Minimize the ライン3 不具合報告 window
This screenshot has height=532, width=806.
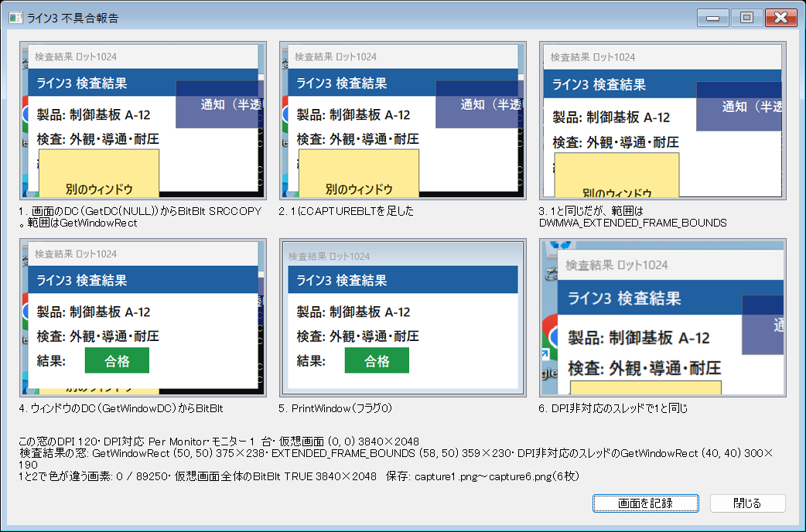712,18
